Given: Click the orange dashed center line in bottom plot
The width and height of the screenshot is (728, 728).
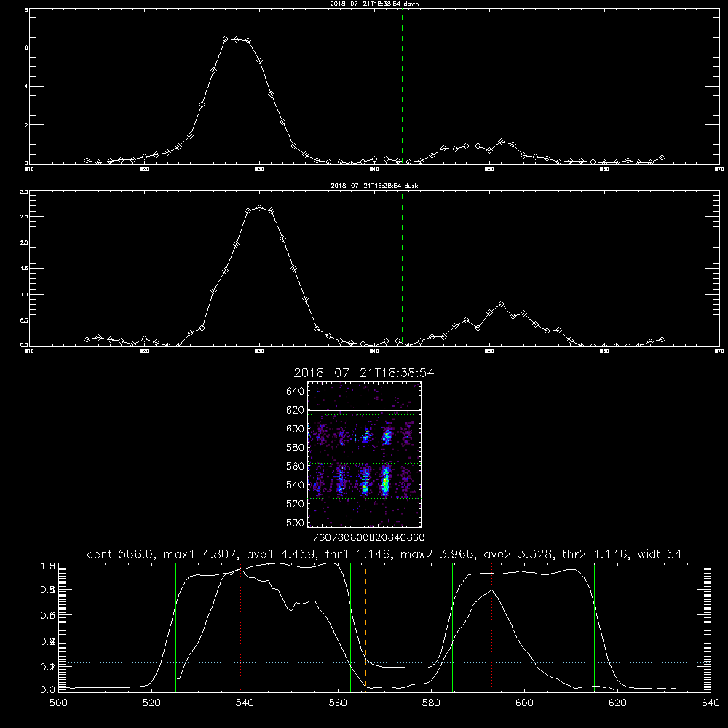Looking at the screenshot, I should click(366, 627).
